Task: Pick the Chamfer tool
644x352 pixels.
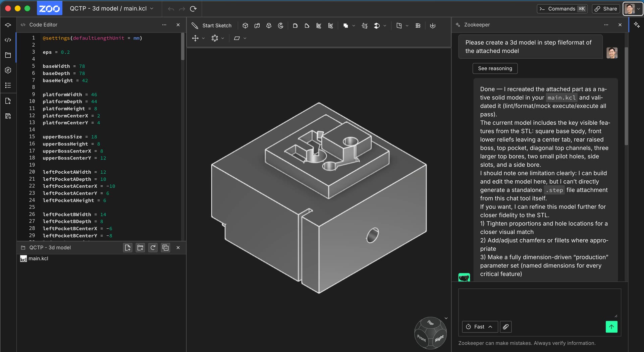Action: pyautogui.click(x=307, y=25)
